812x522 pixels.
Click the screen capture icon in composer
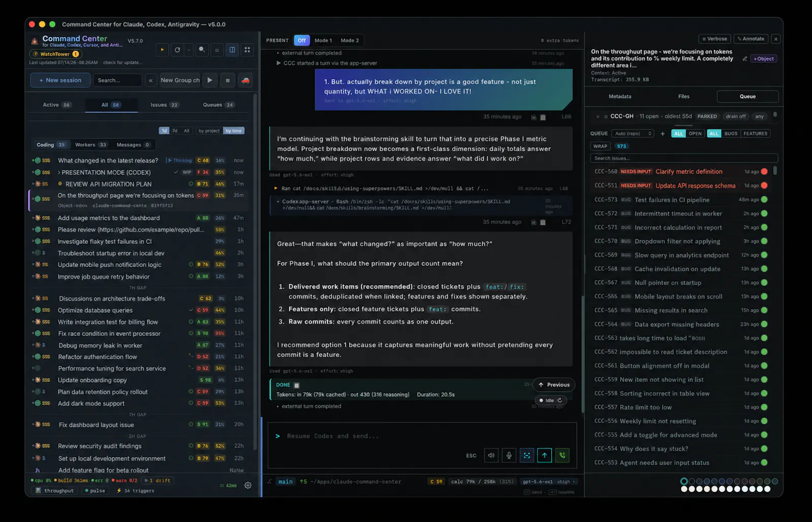[x=527, y=456]
